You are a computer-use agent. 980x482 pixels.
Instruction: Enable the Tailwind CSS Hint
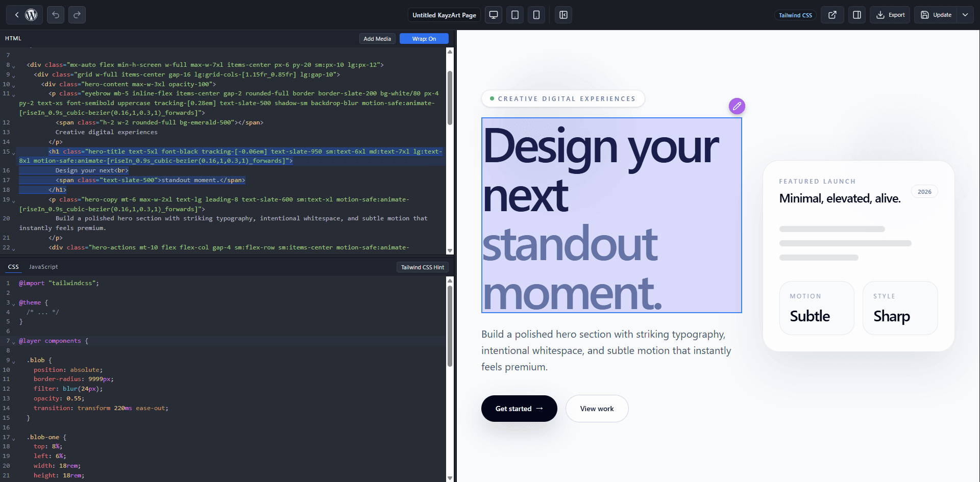422,267
